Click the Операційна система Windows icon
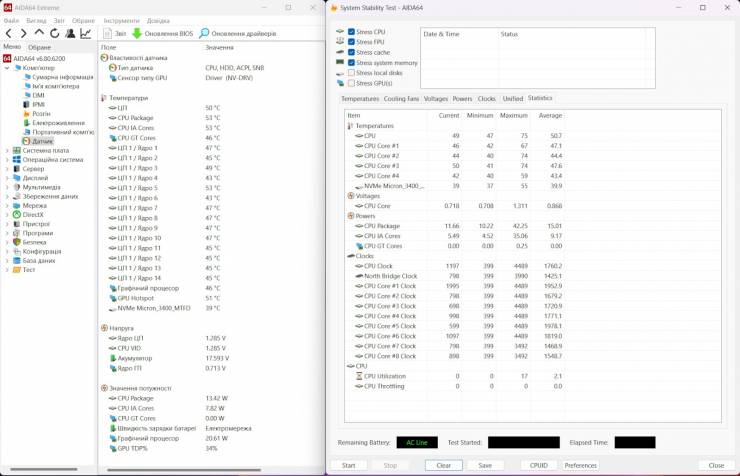 click(17, 159)
